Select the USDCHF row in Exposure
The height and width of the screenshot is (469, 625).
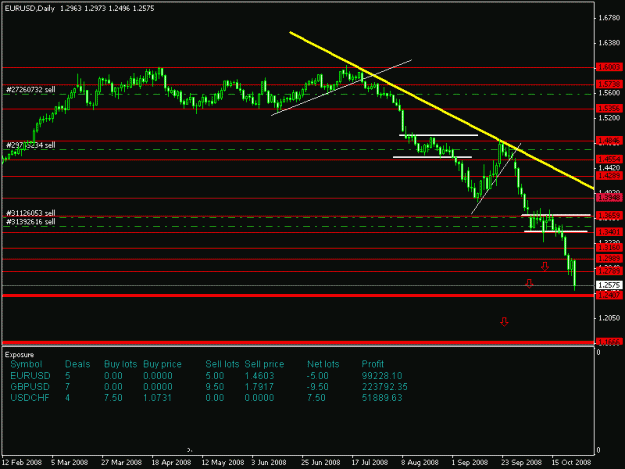(x=206, y=398)
